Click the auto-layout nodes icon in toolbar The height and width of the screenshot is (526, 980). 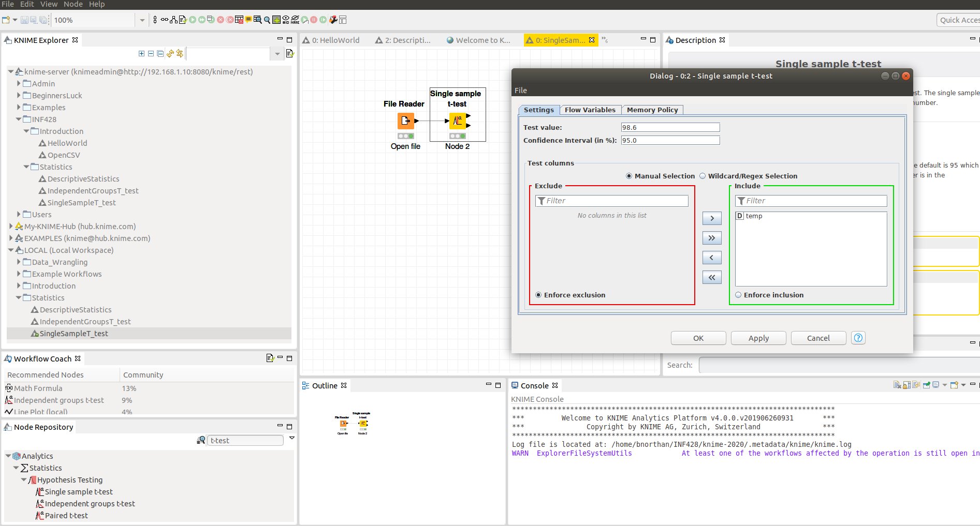click(x=173, y=20)
